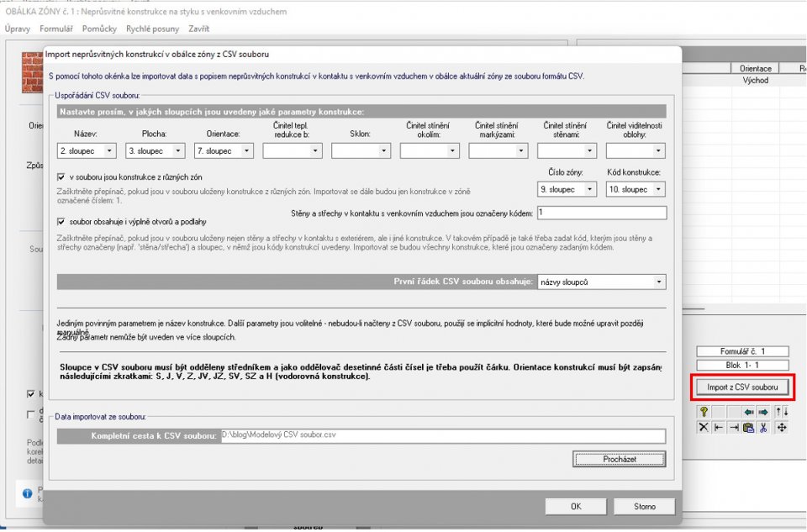The width and height of the screenshot is (807, 532).
Task: Uncheck 'v souboru jsou konstrukce z různých zón'
Action: pos(61,177)
